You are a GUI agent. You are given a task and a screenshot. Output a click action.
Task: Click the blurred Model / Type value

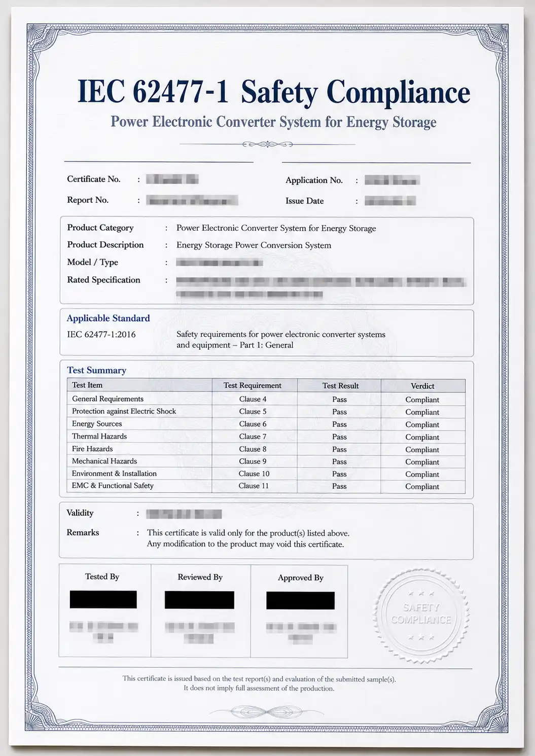coord(220,263)
